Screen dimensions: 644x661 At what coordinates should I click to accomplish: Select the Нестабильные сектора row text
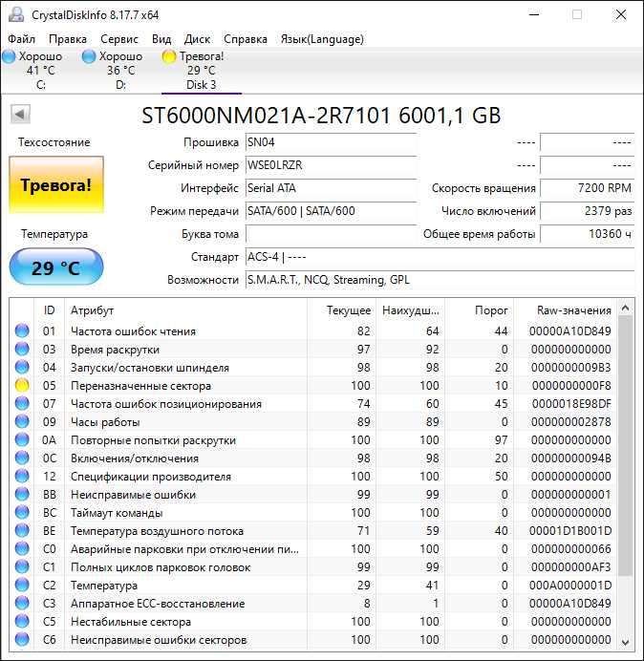point(131,622)
